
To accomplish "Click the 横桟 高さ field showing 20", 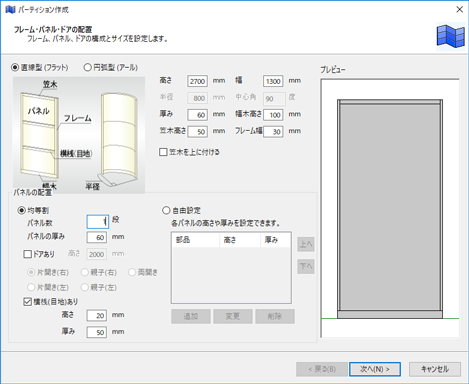I will click(x=97, y=315).
